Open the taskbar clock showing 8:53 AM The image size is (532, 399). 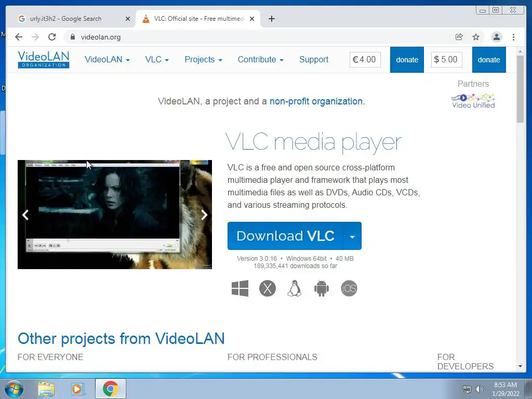506,389
